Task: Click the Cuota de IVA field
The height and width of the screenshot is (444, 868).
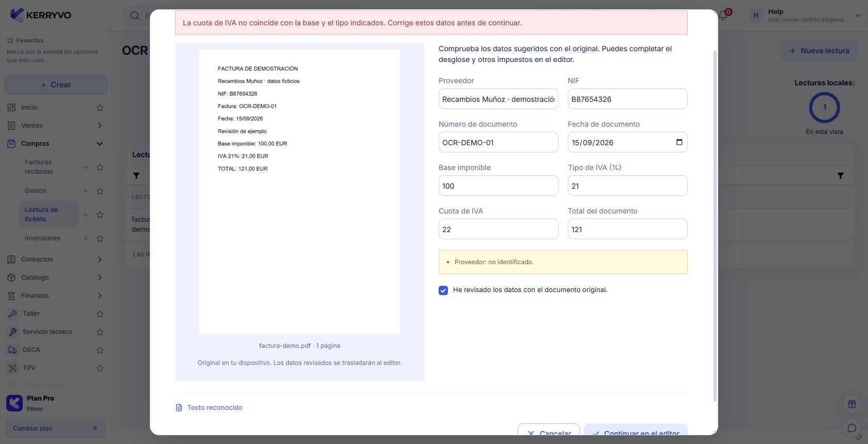Action: 498,229
